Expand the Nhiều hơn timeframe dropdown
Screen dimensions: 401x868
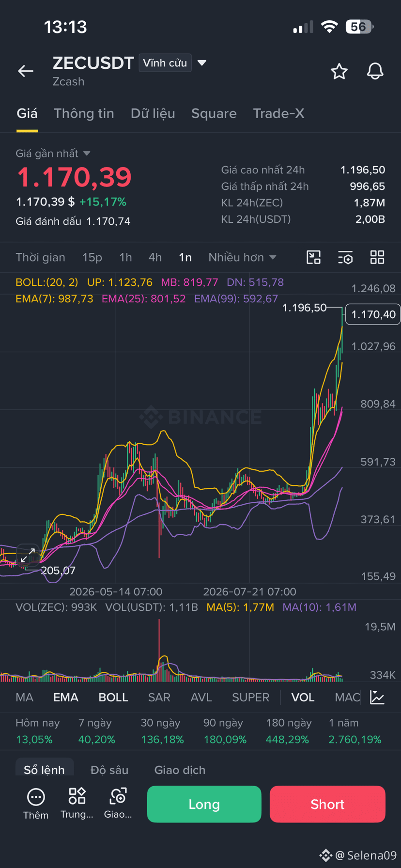click(x=242, y=257)
